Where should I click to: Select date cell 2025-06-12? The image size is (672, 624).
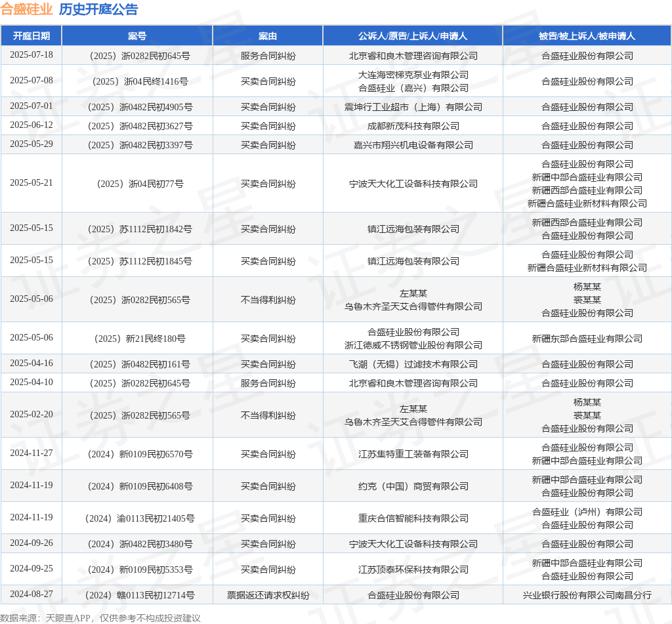coord(31,125)
